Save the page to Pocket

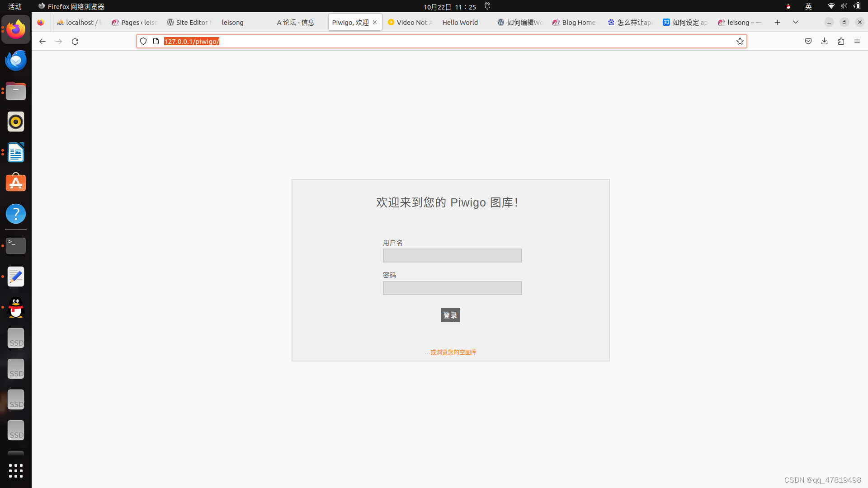click(808, 41)
